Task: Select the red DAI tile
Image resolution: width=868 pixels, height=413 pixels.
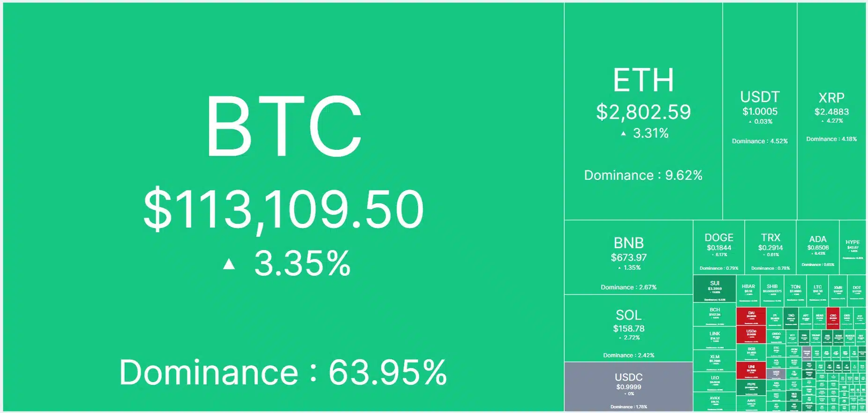Action: [x=751, y=317]
